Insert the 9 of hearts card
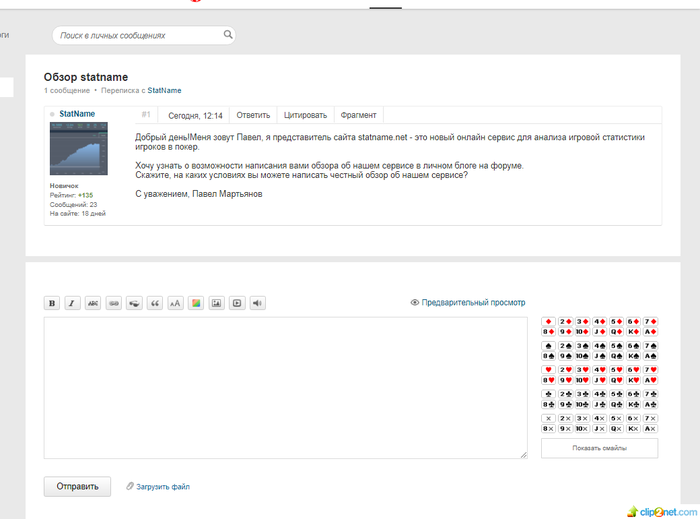700x519 pixels. pyautogui.click(x=566, y=380)
